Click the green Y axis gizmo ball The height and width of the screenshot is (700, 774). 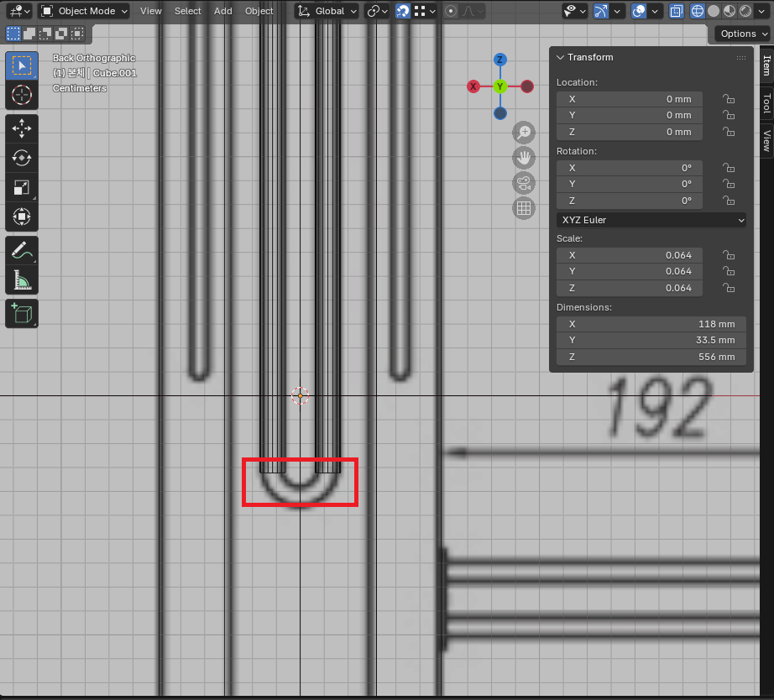pos(500,87)
